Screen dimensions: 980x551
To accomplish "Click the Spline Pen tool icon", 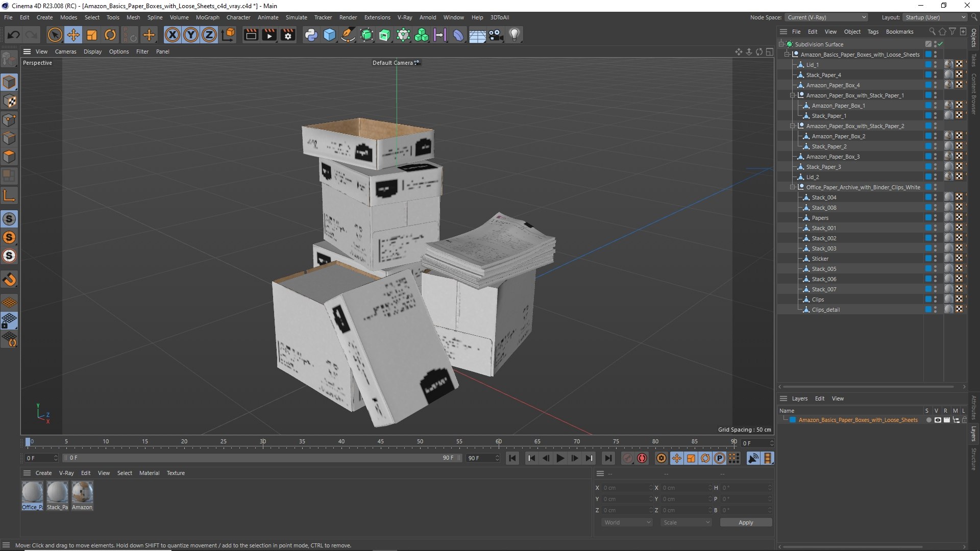I will pyautogui.click(x=348, y=35).
